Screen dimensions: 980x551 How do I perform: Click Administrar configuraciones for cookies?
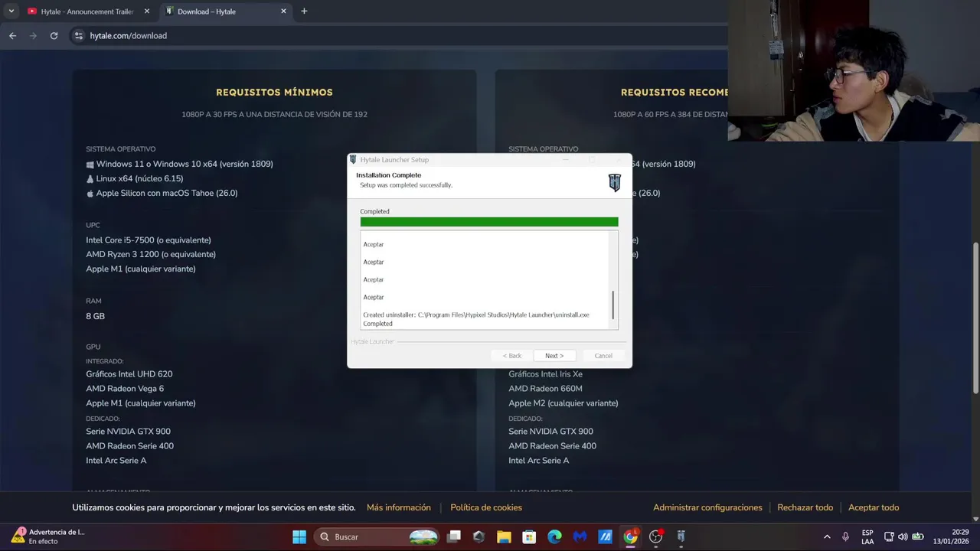(707, 507)
